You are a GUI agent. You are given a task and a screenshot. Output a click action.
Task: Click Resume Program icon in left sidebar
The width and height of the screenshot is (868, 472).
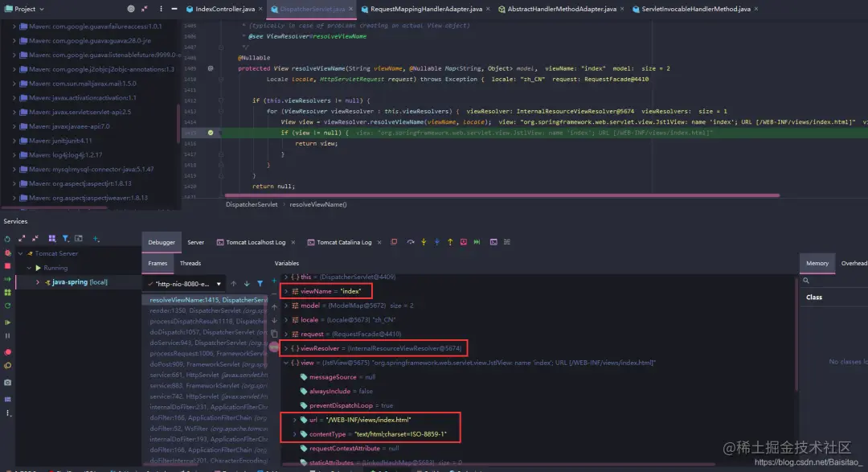tap(8, 322)
